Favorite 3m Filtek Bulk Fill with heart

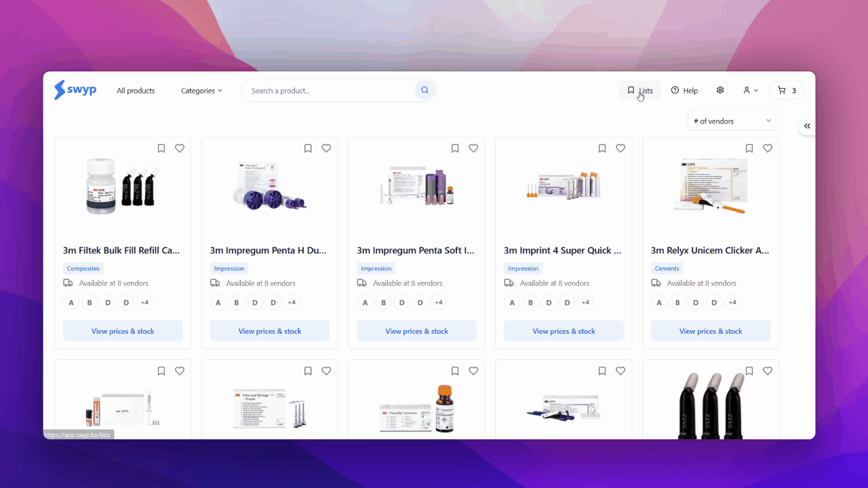pyautogui.click(x=180, y=148)
